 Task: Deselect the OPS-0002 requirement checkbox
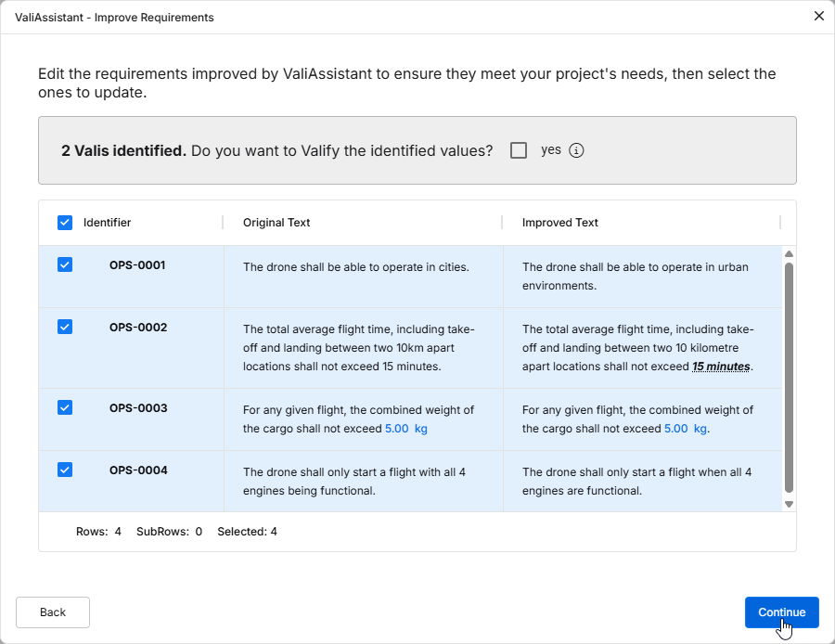tap(65, 327)
